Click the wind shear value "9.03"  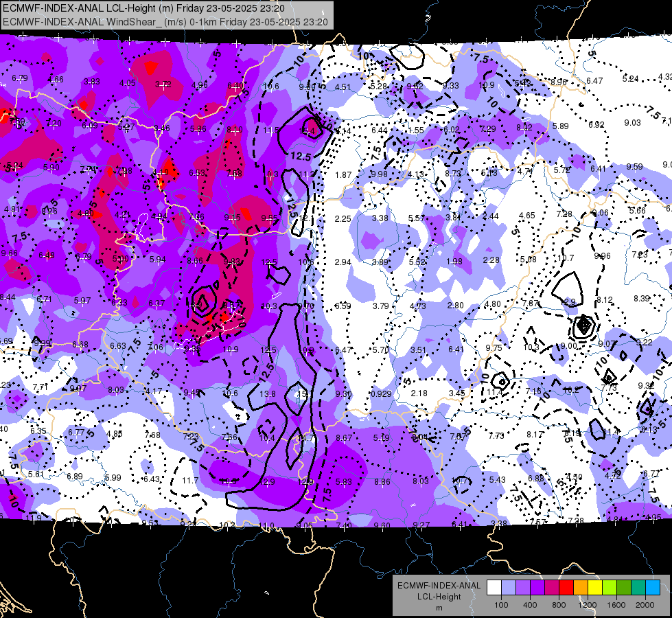click(633, 123)
